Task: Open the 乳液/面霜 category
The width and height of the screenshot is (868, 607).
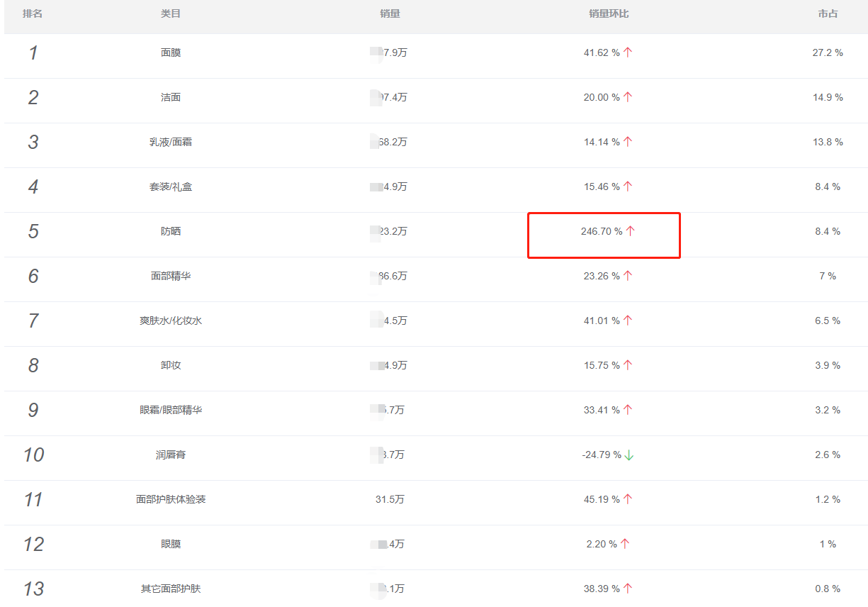Action: 171,142
